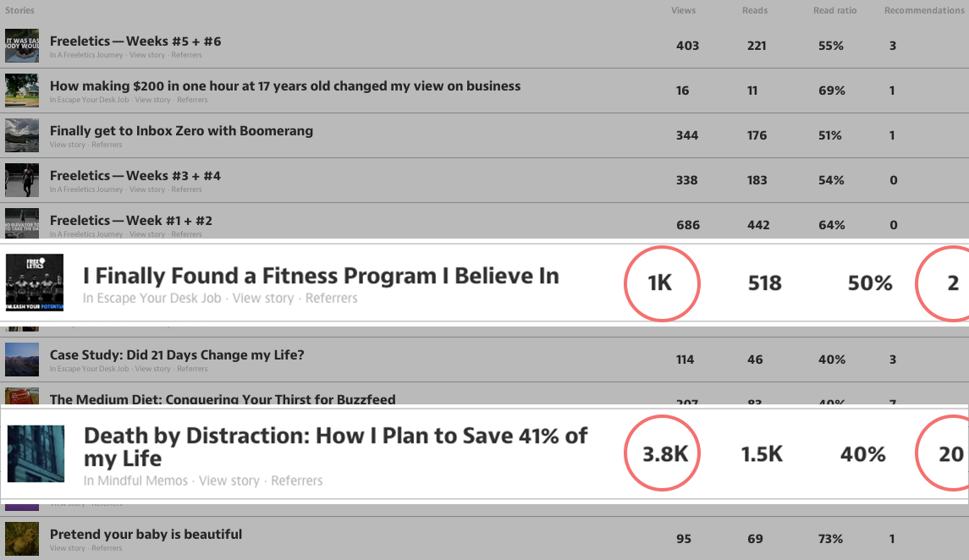Click View story under Fitness Program story
The width and height of the screenshot is (969, 560).
click(x=262, y=299)
